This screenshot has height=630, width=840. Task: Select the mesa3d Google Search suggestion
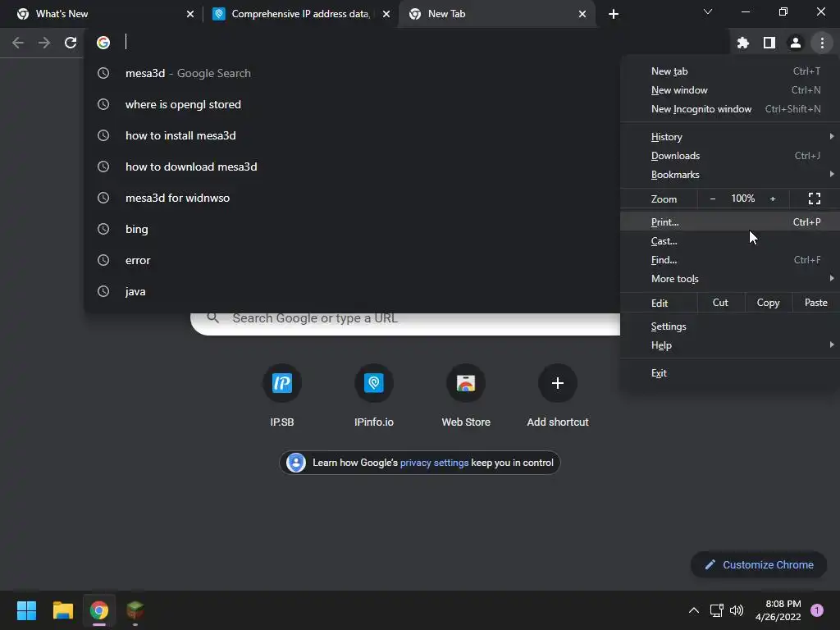pos(352,73)
